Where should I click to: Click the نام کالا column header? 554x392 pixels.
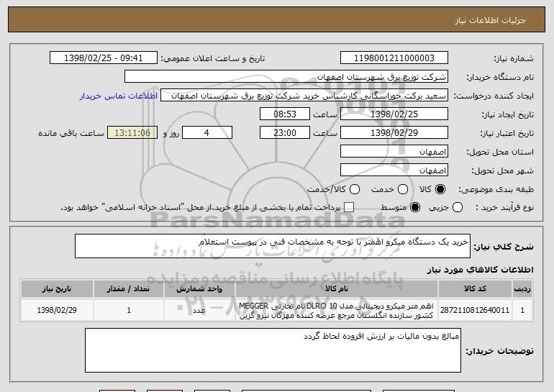(x=337, y=289)
